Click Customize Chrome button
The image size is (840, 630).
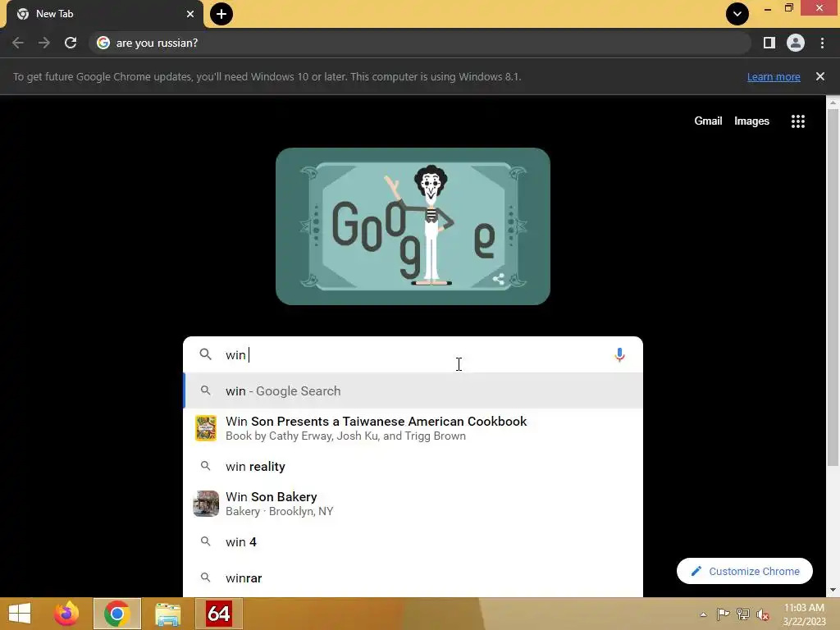coord(745,571)
